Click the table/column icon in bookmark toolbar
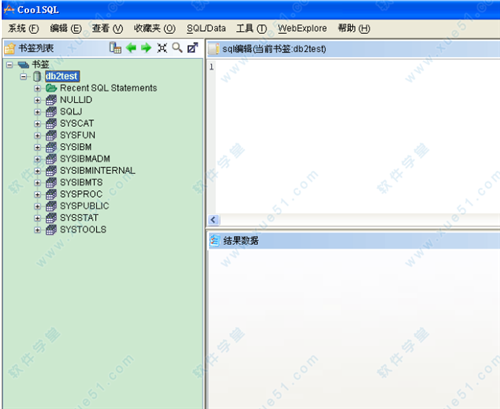 (115, 48)
